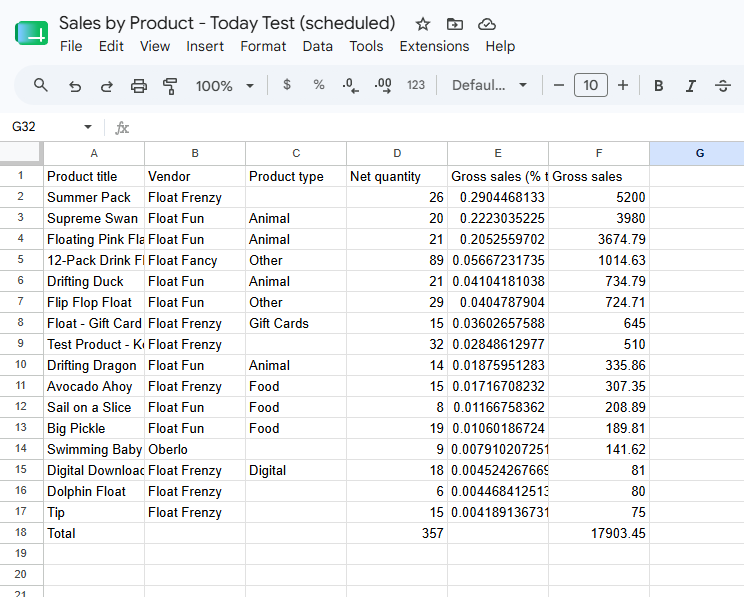
Task: Redo the last action
Action: tap(107, 86)
